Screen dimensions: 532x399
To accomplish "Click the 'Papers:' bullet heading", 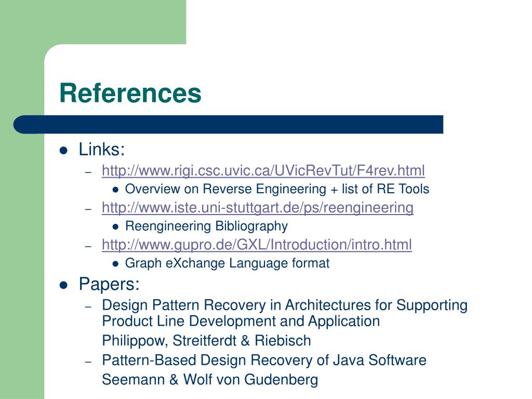I will 109,284.
